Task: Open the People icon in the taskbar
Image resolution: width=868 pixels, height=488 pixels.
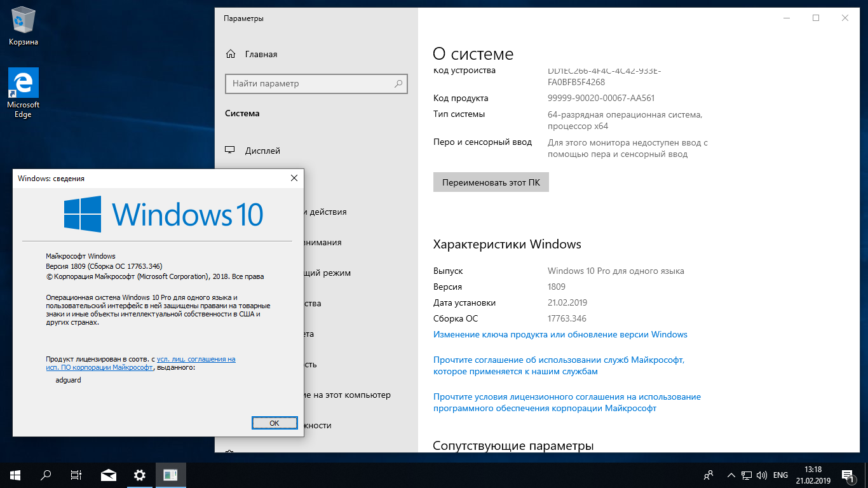Action: (x=709, y=475)
